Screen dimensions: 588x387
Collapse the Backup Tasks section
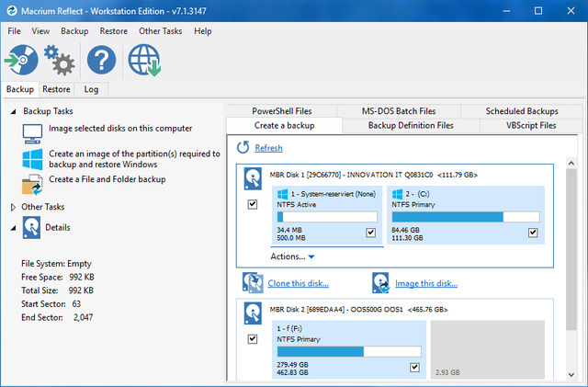[13, 111]
